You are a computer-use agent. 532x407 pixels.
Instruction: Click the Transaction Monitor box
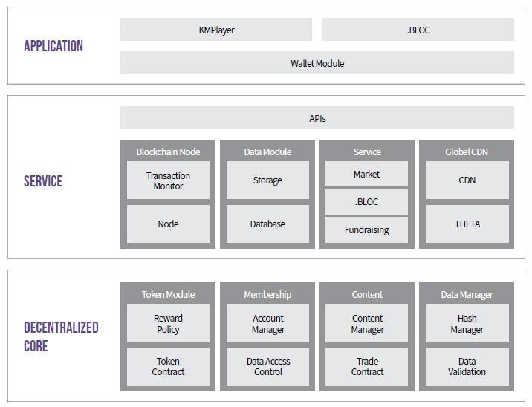168,180
